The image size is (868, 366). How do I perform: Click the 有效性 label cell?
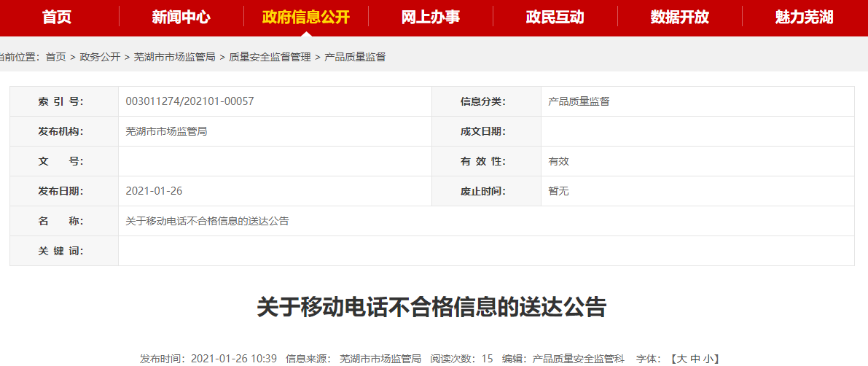[487, 161]
